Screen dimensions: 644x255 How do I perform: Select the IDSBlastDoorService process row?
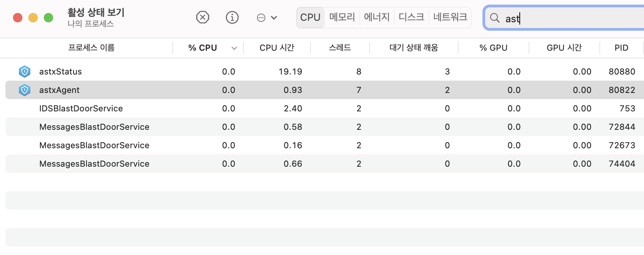tap(325, 108)
